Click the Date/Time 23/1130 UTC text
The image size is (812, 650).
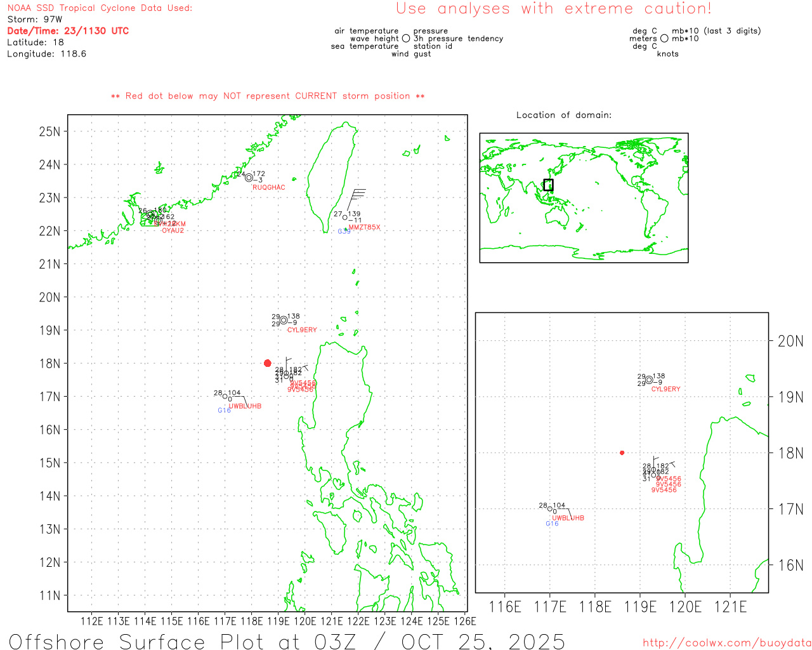click(x=68, y=31)
